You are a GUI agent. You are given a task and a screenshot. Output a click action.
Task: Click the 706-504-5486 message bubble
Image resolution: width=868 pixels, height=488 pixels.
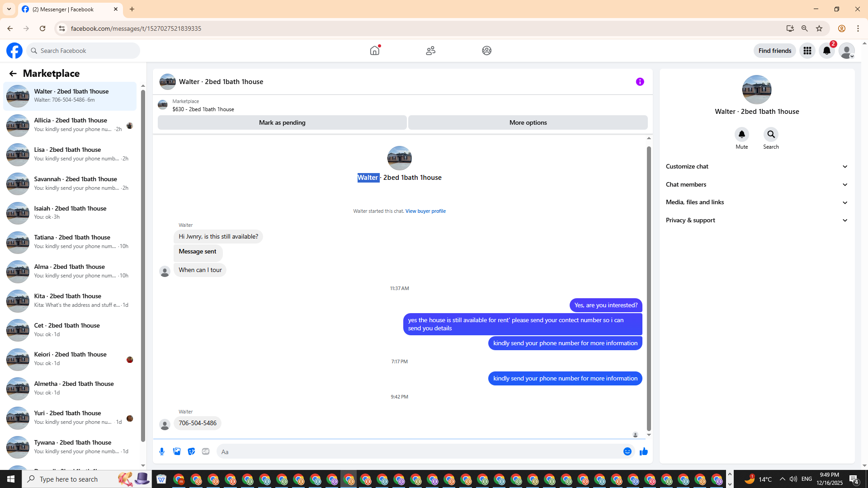[198, 423]
